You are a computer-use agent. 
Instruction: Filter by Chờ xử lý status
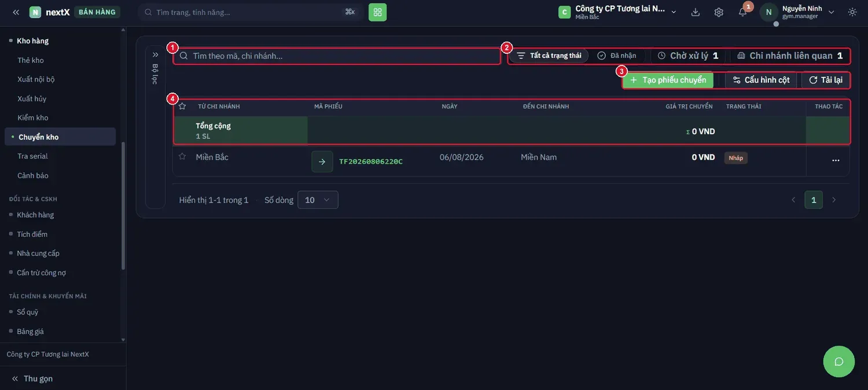(x=688, y=56)
